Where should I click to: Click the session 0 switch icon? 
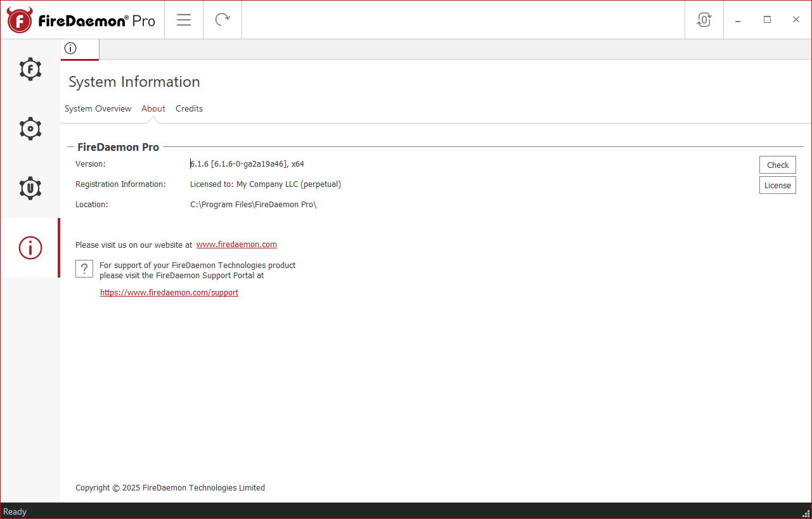(x=704, y=20)
